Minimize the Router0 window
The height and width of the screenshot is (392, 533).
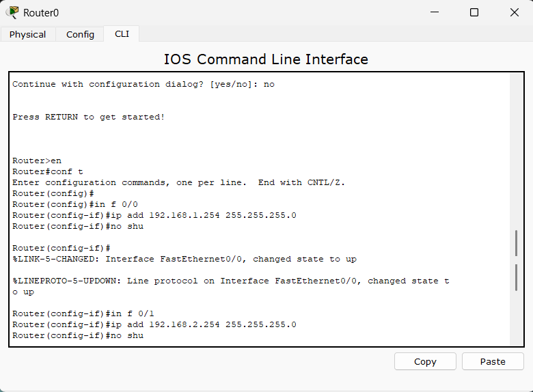tap(435, 12)
